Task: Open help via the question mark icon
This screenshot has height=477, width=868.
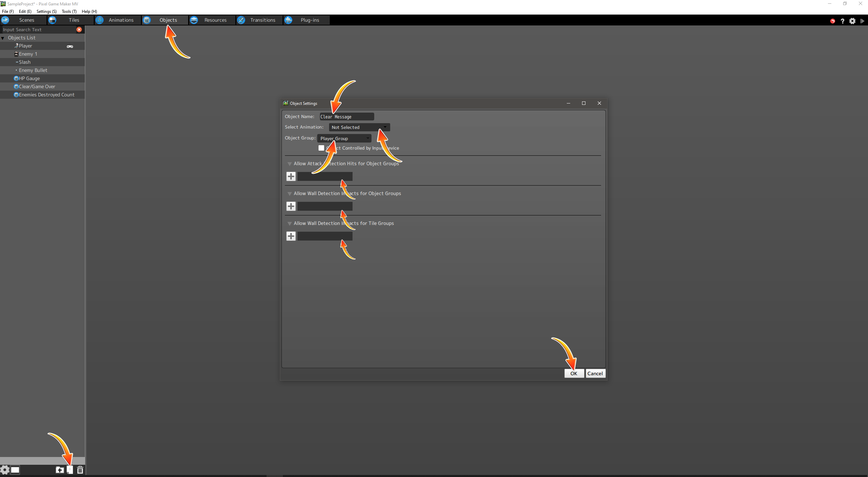Action: click(843, 21)
